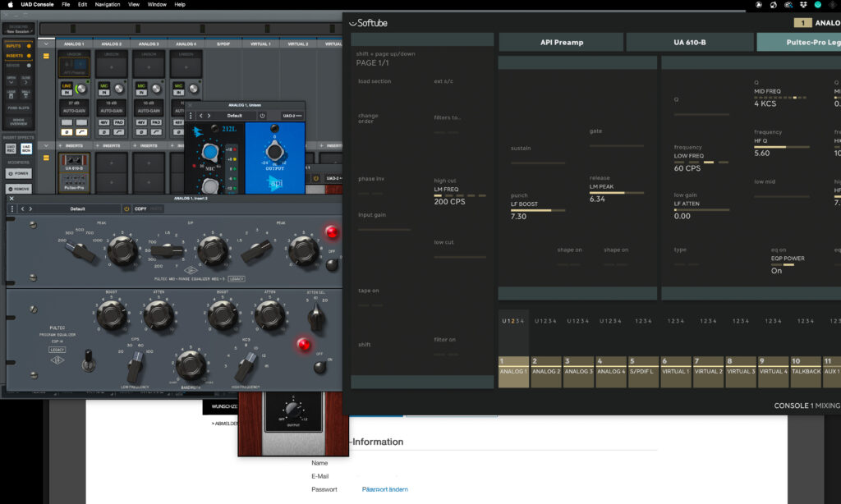Select previous preset in Pultec window
The height and width of the screenshot is (504, 841).
pyautogui.click(x=22, y=208)
